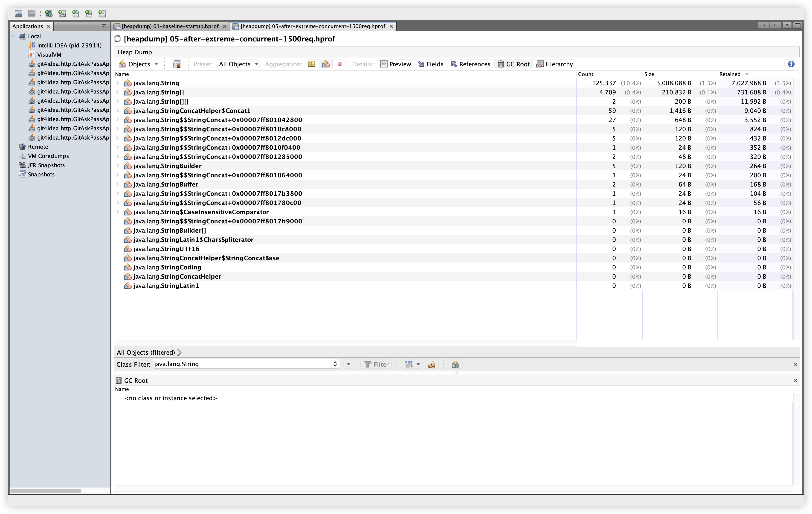Click the Hierarchy details button
The image size is (812, 514).
point(555,64)
